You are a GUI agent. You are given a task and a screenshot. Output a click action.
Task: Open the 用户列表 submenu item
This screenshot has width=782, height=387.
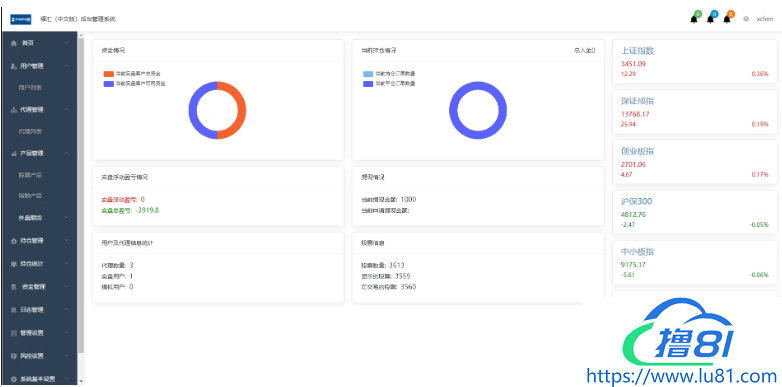[x=30, y=87]
